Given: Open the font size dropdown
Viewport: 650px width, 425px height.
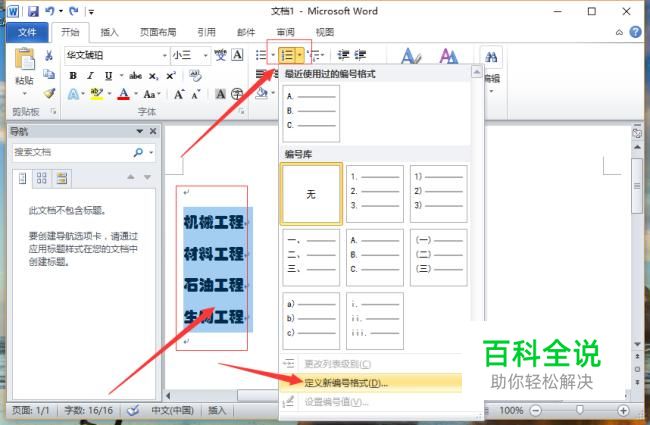Looking at the screenshot, I should 205,55.
